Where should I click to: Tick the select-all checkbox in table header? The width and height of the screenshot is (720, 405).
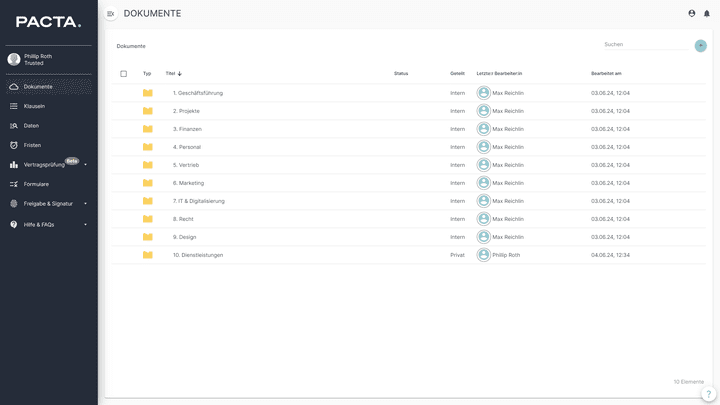(x=124, y=74)
